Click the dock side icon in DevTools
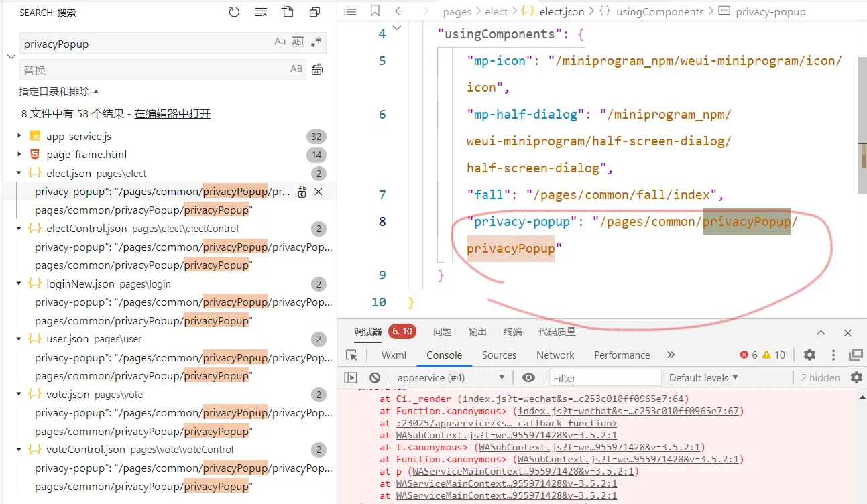Viewport: 867px width, 504px height. [856, 355]
